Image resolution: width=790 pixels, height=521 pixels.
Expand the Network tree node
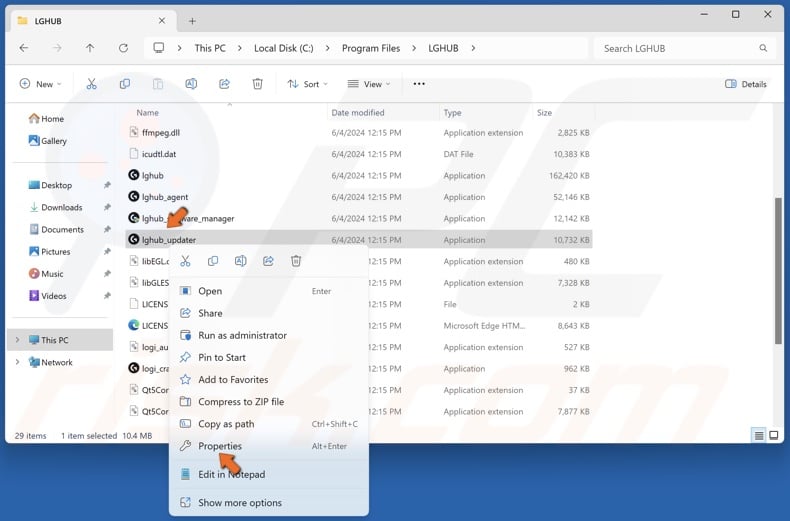17,362
